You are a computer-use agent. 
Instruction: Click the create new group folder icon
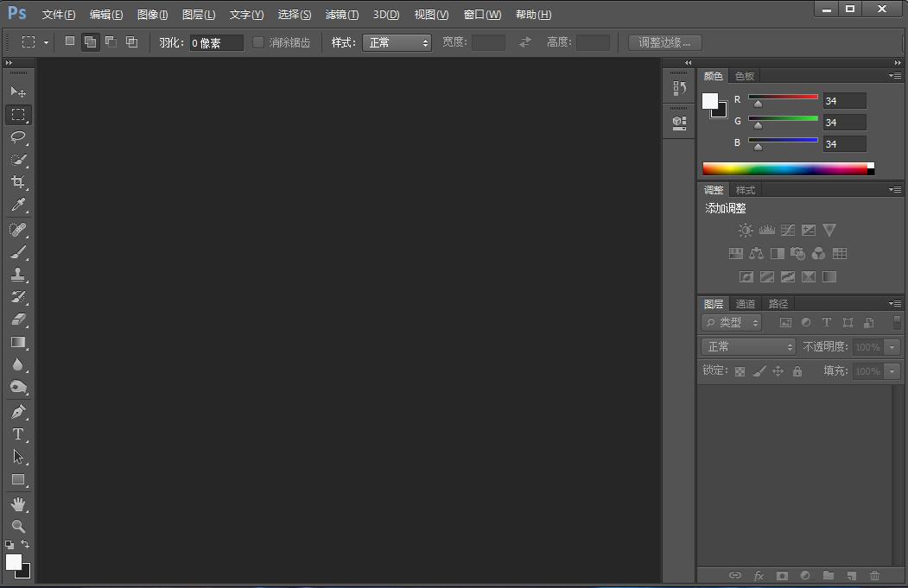(829, 575)
